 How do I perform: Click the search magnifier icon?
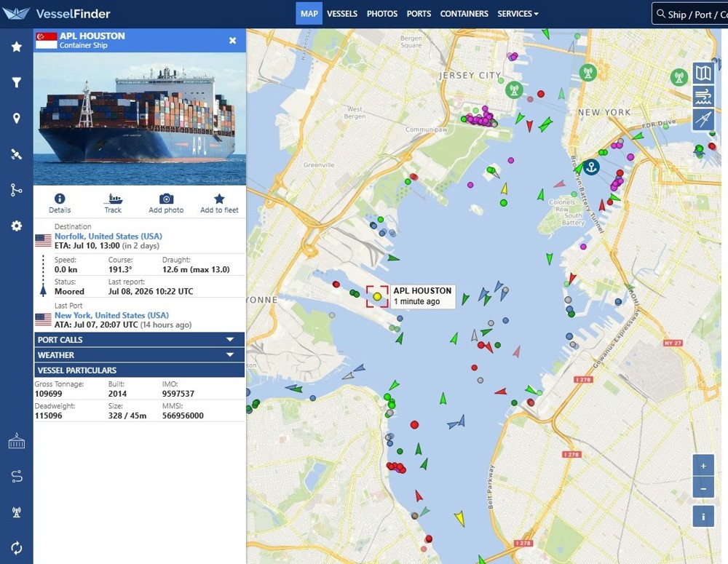[661, 14]
